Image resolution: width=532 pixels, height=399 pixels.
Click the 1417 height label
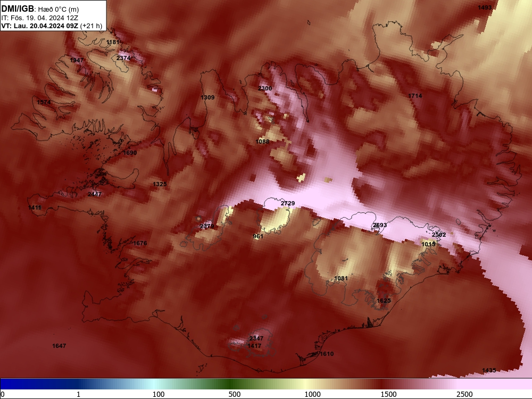tap(254, 346)
